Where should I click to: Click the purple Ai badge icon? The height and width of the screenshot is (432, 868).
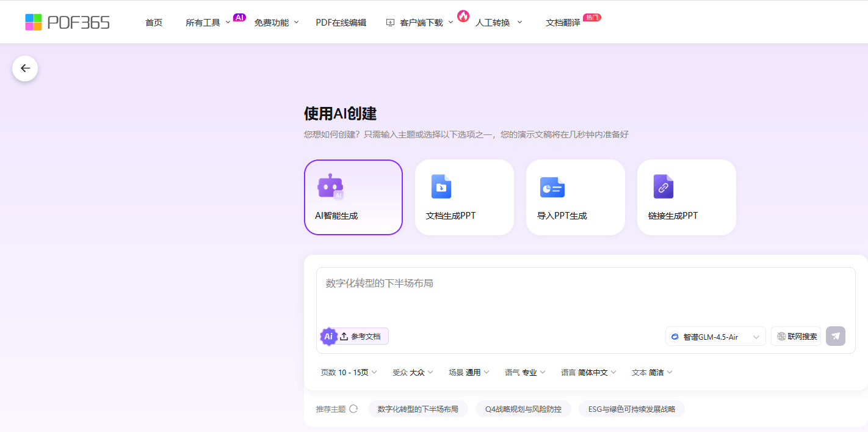point(328,336)
